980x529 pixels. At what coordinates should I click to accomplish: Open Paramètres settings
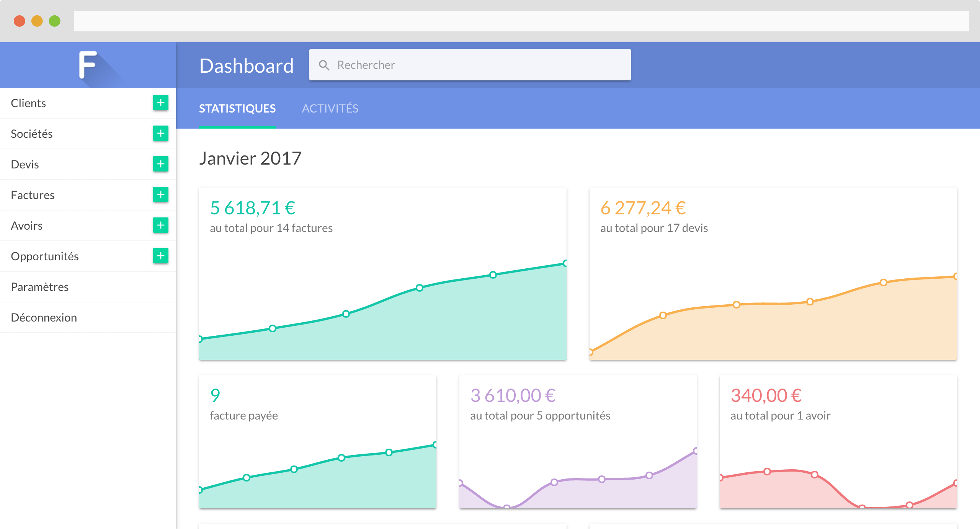click(88, 287)
